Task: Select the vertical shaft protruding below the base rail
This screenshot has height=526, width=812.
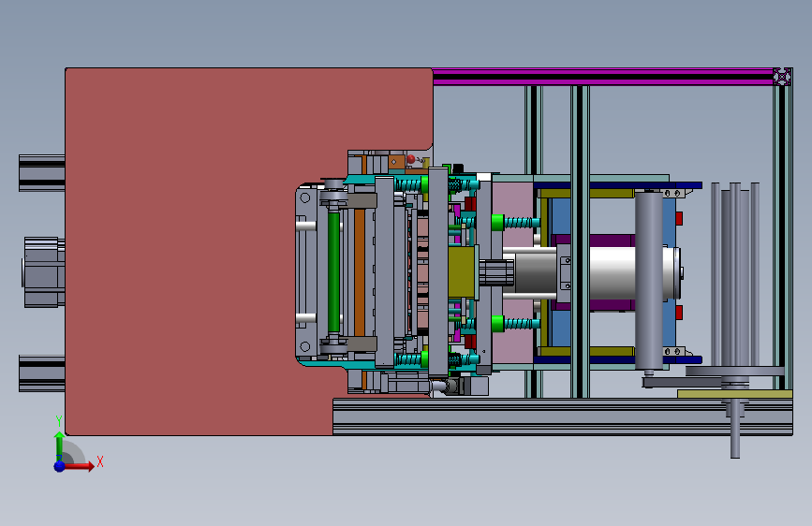Action: pyautogui.click(x=735, y=429)
